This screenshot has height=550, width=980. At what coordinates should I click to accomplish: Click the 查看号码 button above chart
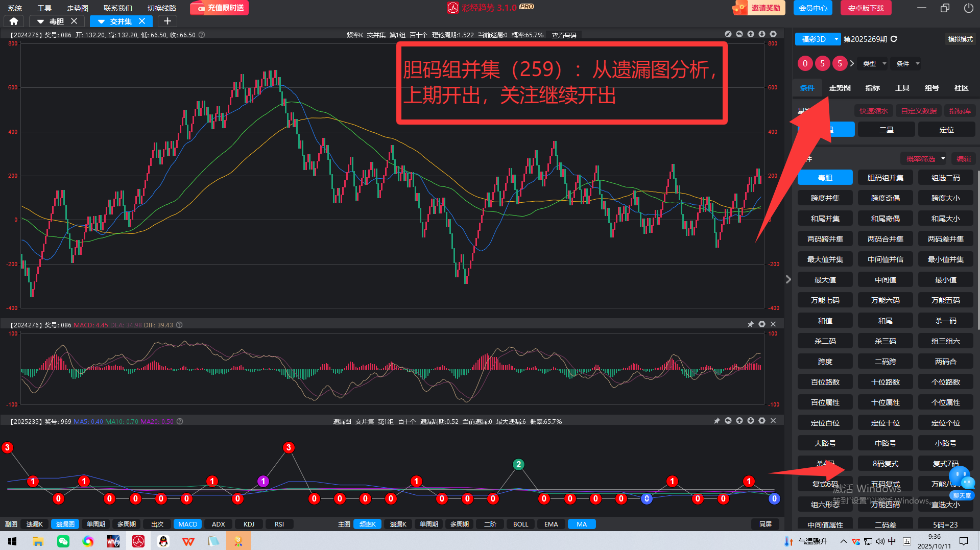click(x=564, y=35)
